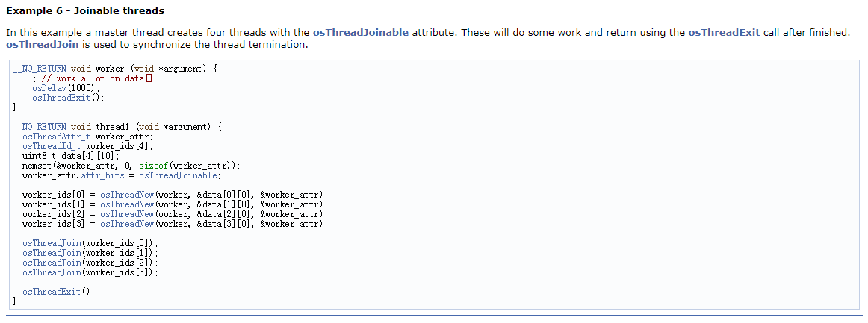Click the osDelay call in the worker function
This screenshot has width=868, height=323.
(x=45, y=88)
